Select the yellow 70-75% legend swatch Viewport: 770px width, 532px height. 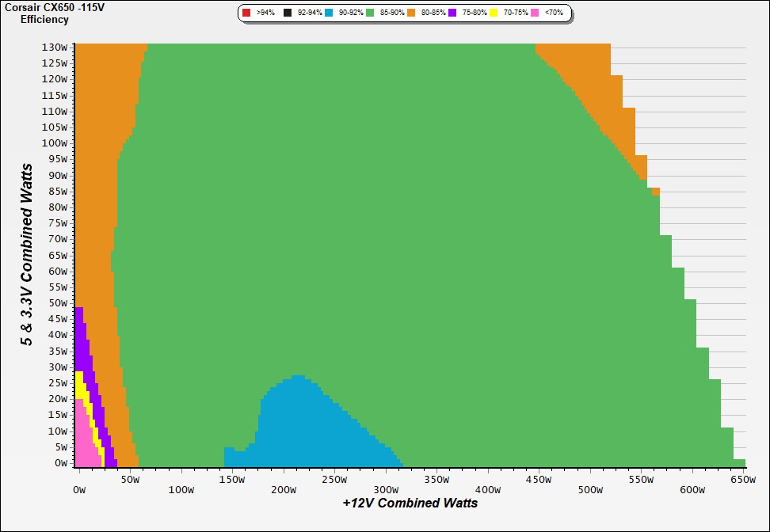493,13
